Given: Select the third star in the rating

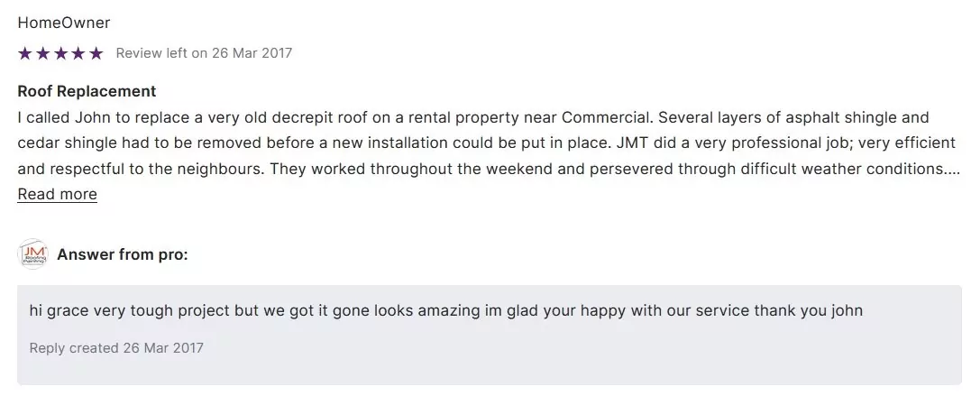Looking at the screenshot, I should point(60,53).
